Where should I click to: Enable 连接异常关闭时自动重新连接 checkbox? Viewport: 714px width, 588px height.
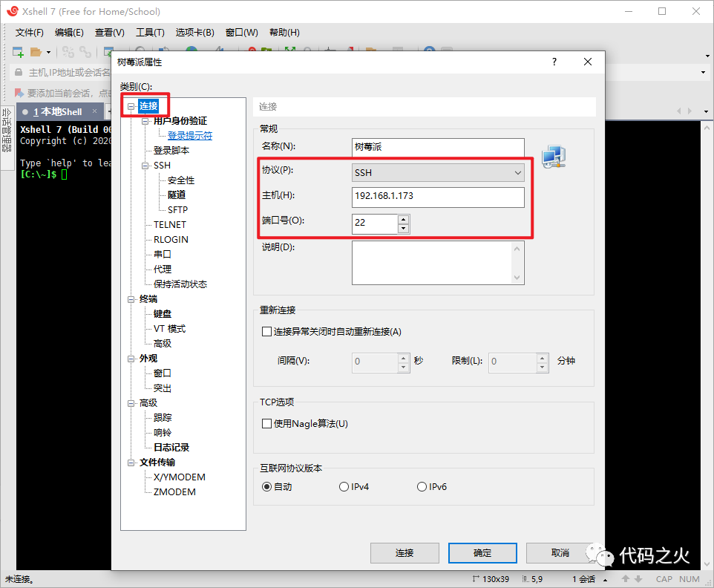point(267,332)
